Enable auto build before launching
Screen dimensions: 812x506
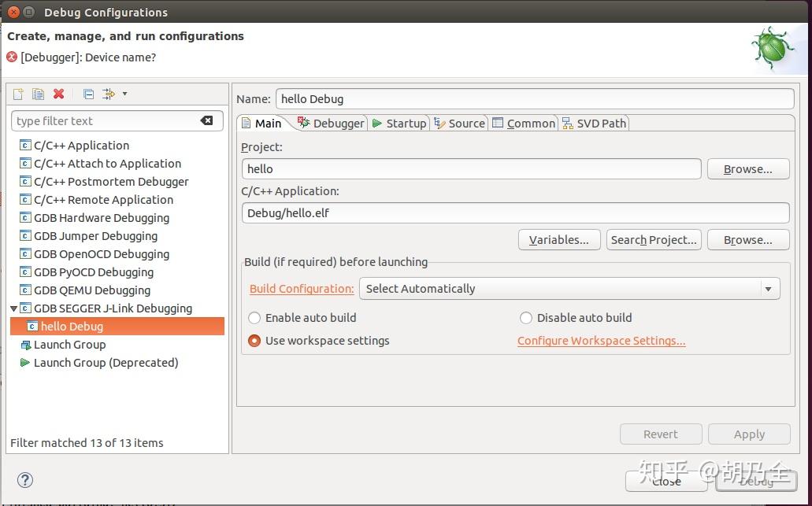point(254,318)
